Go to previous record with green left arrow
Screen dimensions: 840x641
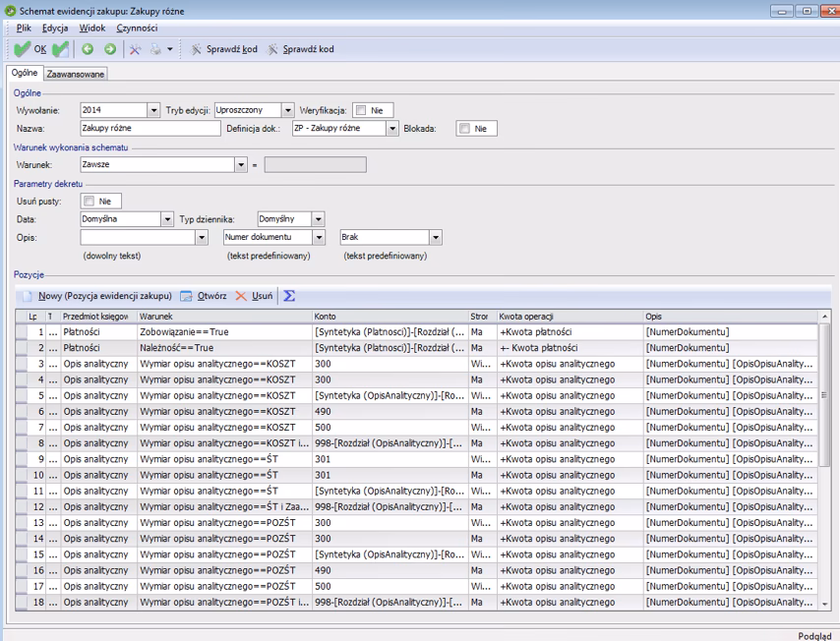click(88, 49)
